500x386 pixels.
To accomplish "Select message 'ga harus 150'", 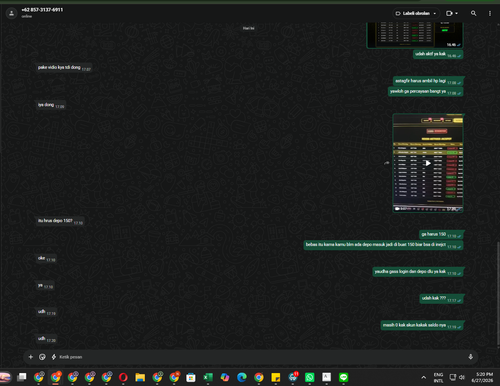I will coord(441,234).
